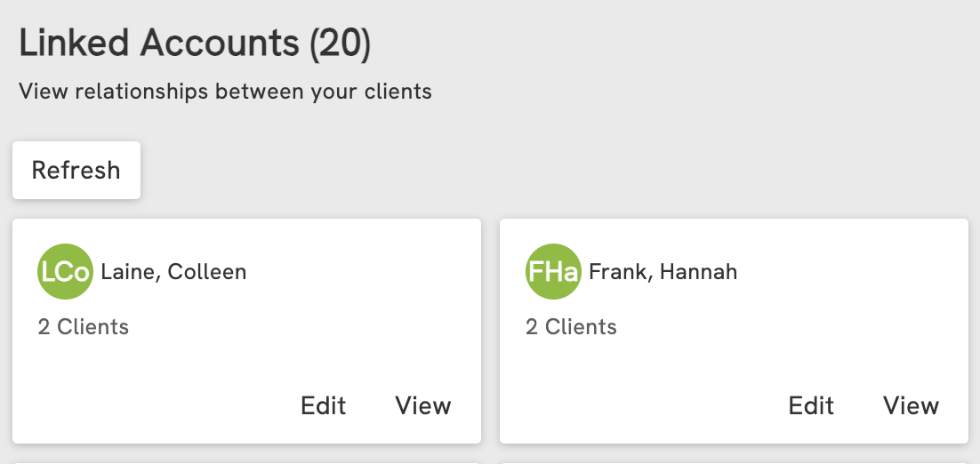Click blank background right of the Refresh button
Viewport: 980px width, 464px height.
tap(534, 170)
